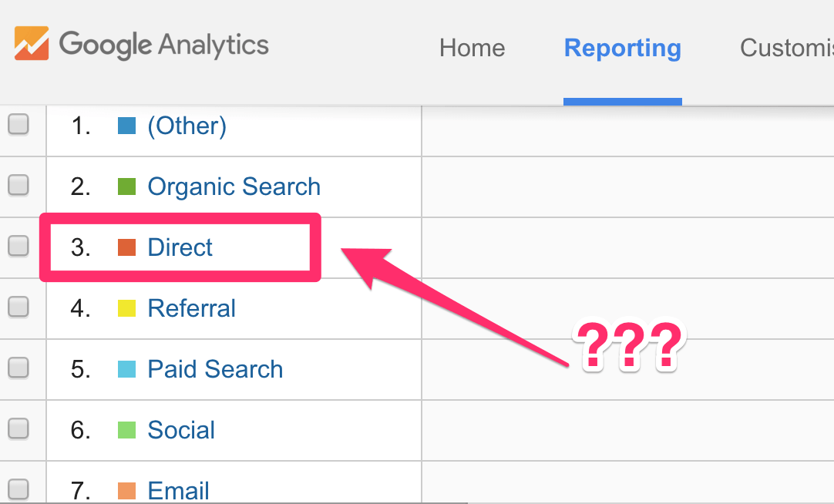This screenshot has width=834, height=504.
Task: Select the Organic Search row checkbox
Action: coord(18,186)
